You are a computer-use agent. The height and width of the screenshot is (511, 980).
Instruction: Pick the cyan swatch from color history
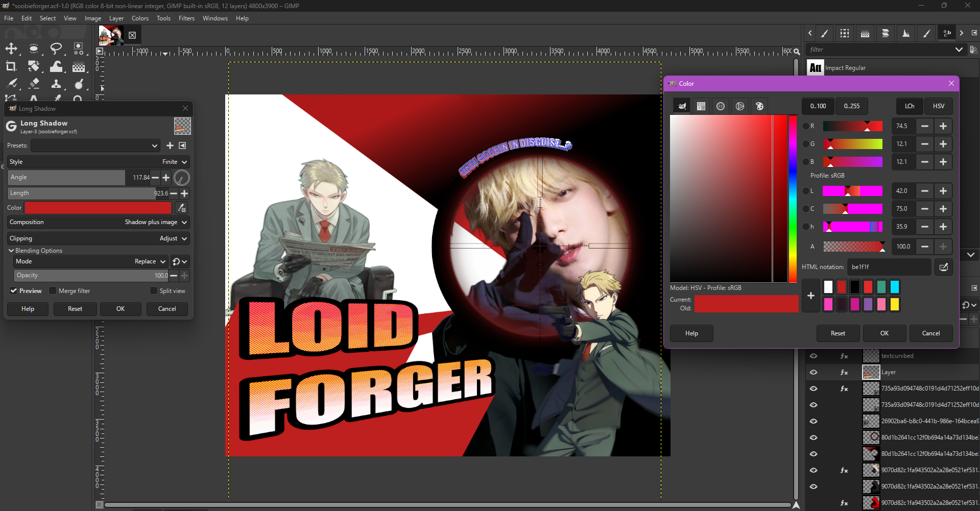tap(895, 287)
